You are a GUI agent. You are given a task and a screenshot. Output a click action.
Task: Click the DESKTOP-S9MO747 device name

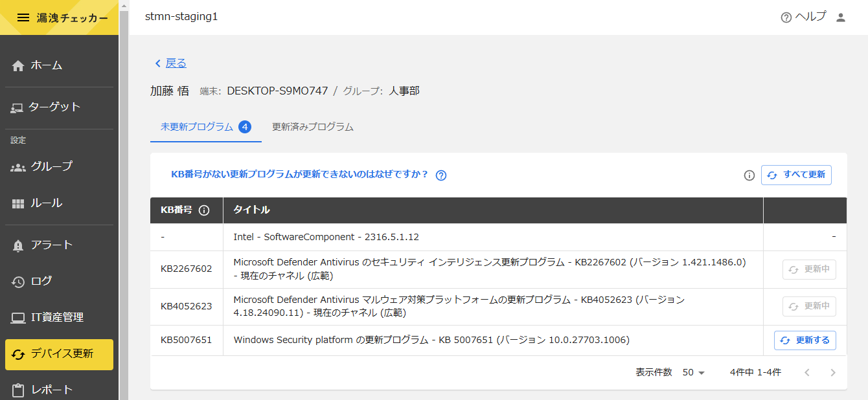[x=277, y=91]
